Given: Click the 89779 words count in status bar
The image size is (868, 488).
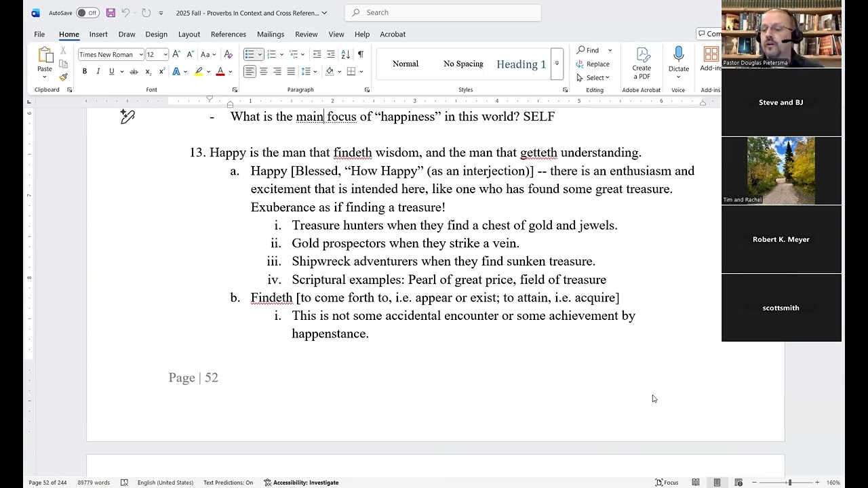Looking at the screenshot, I should point(94,483).
